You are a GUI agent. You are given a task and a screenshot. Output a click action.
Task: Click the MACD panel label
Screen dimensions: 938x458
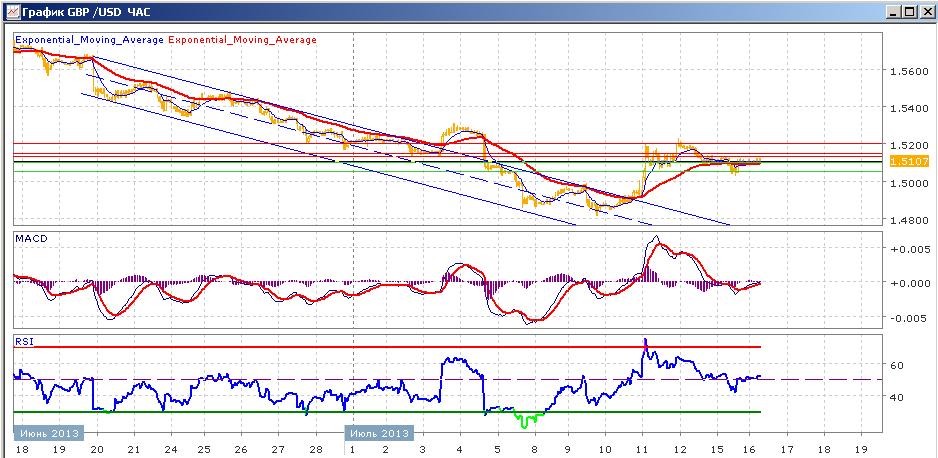point(29,238)
